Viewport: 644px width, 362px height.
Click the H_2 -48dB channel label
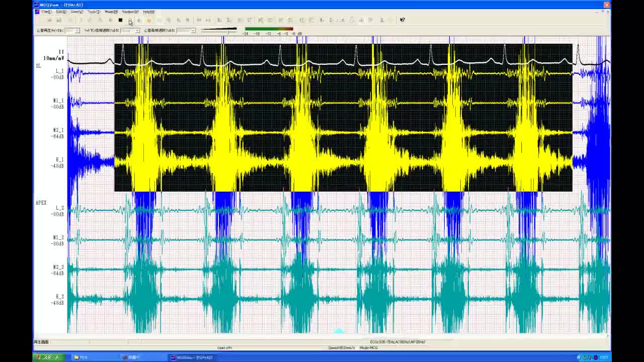click(59, 300)
